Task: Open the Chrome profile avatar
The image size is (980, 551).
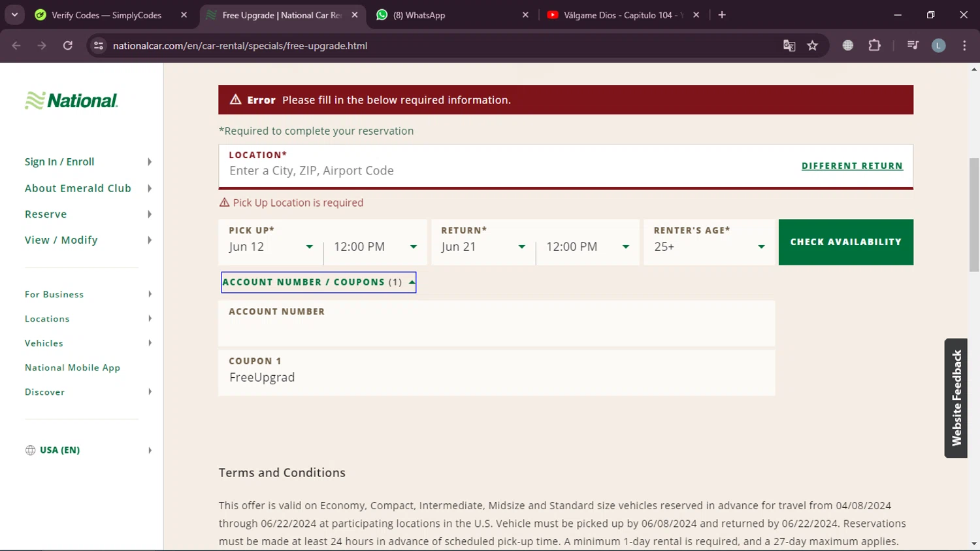Action: (x=938, y=46)
